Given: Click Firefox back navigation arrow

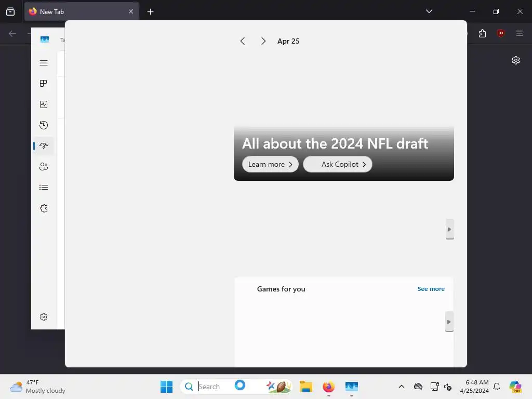Looking at the screenshot, I should point(12,33).
